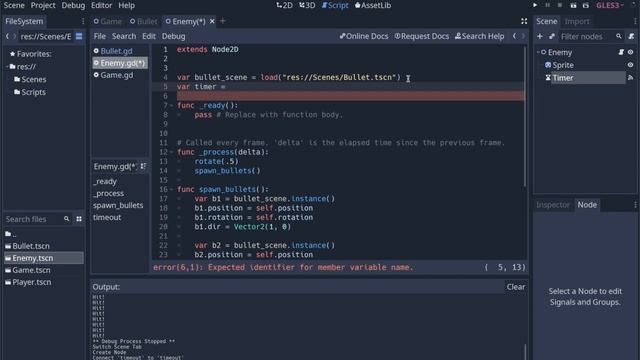
Task: Open the top bar Debug menu
Action: pyautogui.click(x=73, y=5)
